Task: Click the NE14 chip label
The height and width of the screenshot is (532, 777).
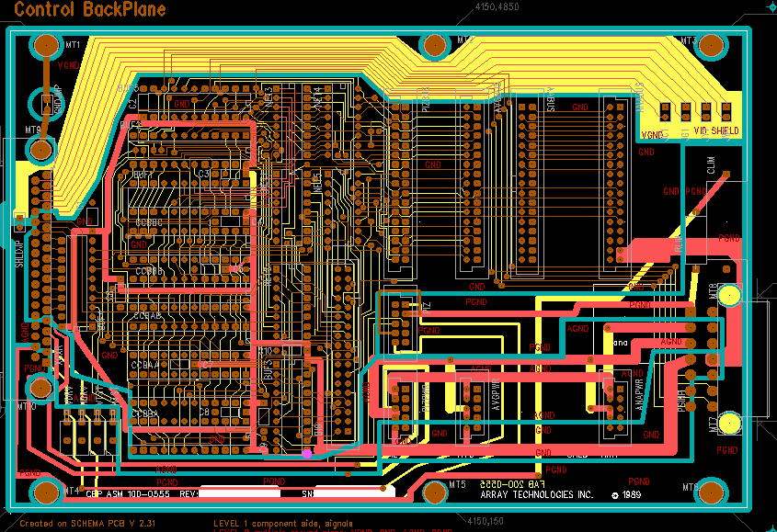Action: click(x=318, y=97)
